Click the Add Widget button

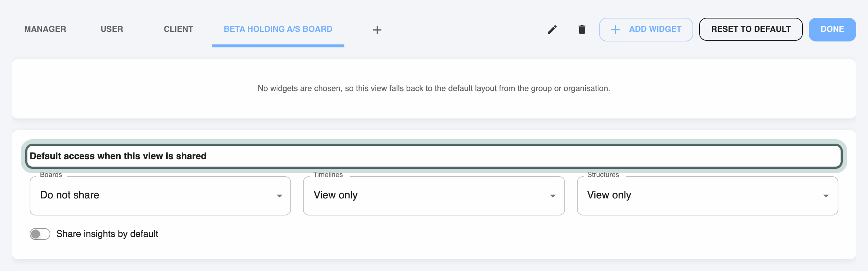click(x=646, y=30)
